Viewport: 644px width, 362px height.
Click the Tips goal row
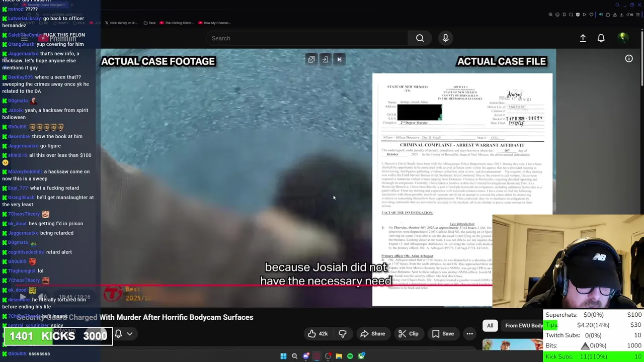click(x=594, y=325)
